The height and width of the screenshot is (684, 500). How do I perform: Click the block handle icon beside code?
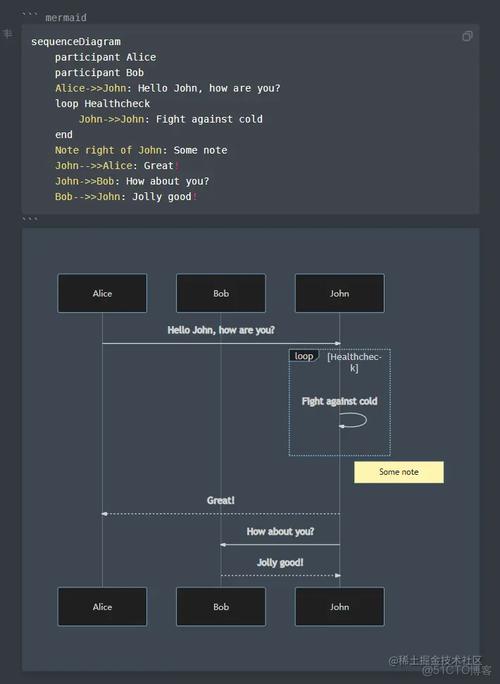[7, 33]
